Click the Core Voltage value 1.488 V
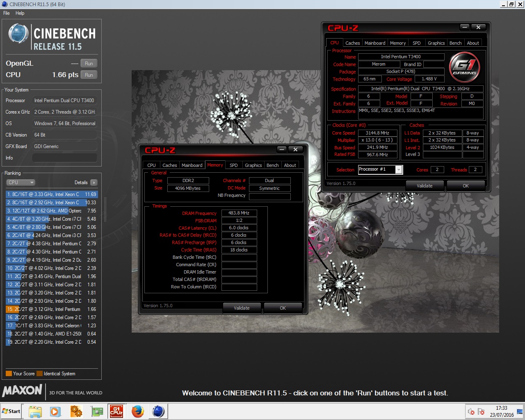 (429, 79)
